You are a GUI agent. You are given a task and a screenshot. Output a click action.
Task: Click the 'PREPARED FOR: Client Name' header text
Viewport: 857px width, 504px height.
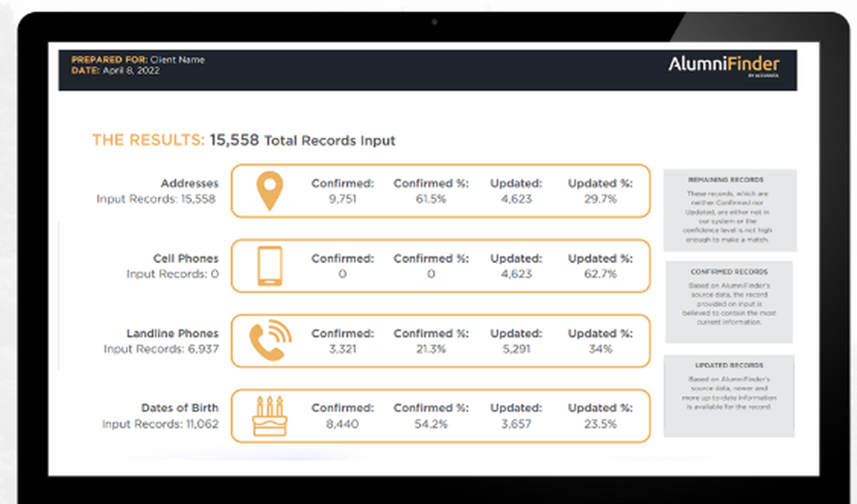coord(138,60)
